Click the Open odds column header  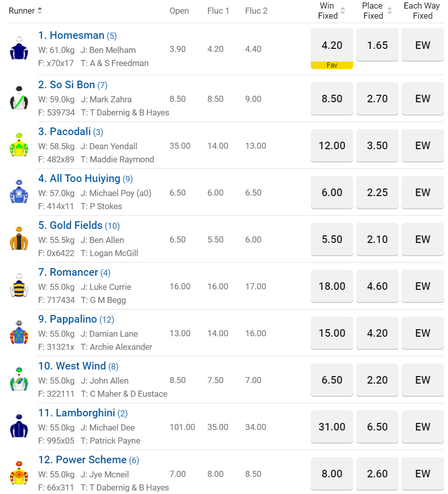[x=179, y=11]
